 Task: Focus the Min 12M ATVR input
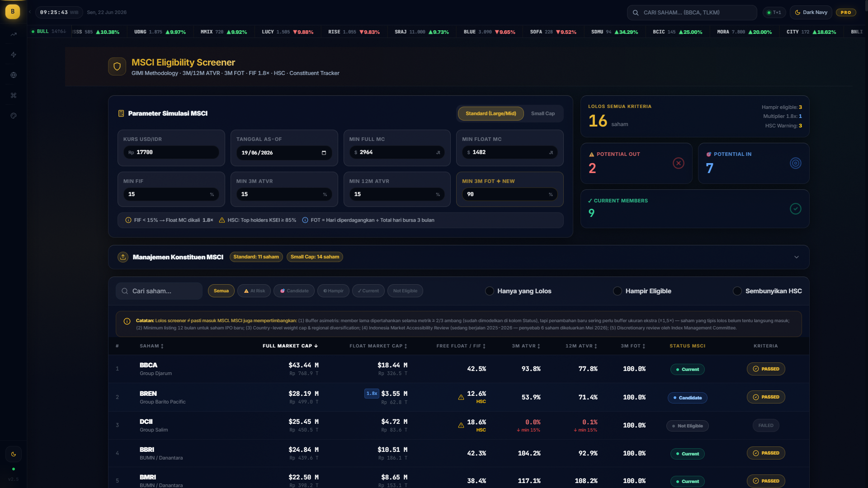click(x=397, y=194)
